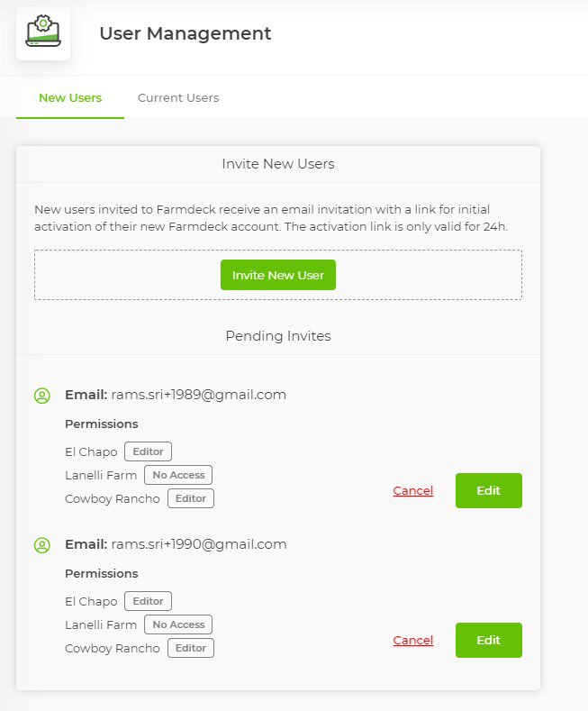Click El Chapo Editor badge for rams.sri+1989
The image size is (588, 711).
coord(148,451)
